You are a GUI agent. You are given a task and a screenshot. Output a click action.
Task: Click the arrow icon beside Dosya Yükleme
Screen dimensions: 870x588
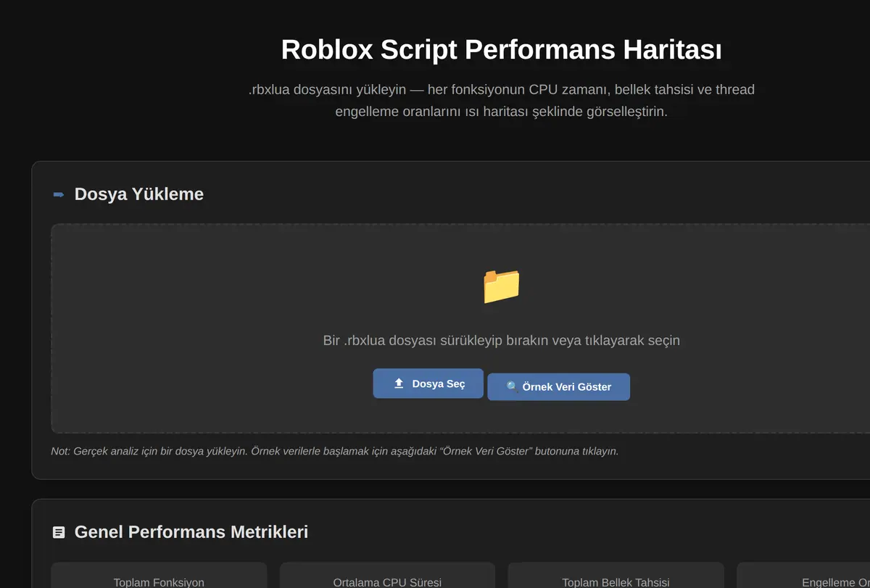(59, 194)
